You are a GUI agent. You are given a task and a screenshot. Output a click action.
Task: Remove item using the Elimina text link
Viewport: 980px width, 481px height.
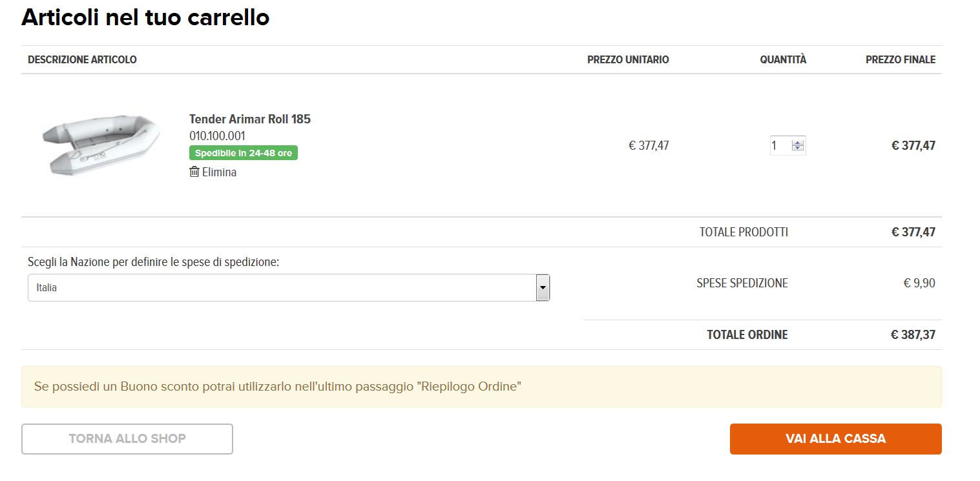(x=219, y=172)
